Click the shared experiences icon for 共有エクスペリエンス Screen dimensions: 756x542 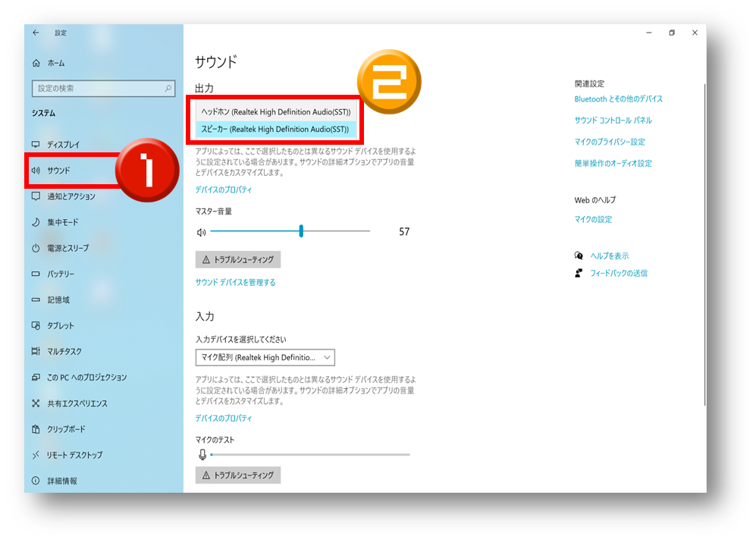(x=36, y=403)
